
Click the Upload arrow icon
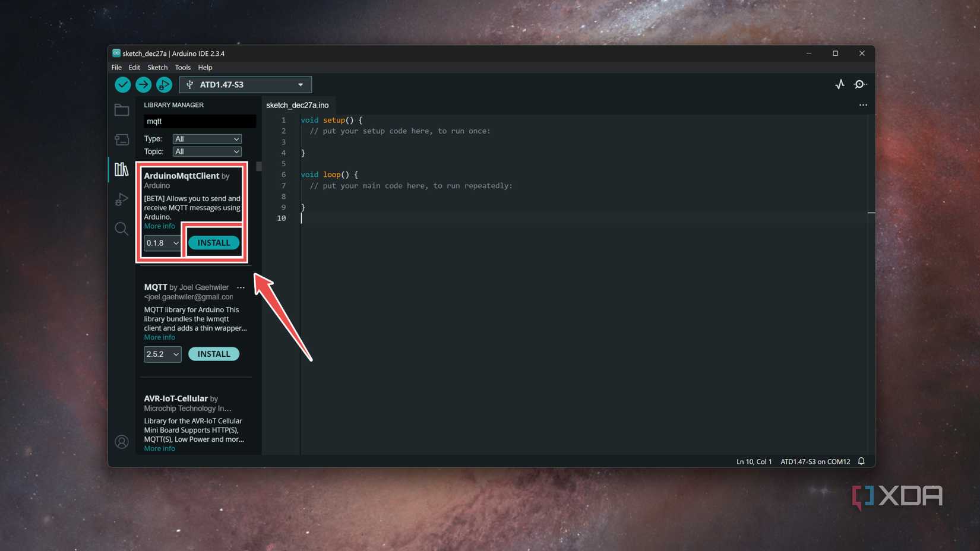(143, 84)
